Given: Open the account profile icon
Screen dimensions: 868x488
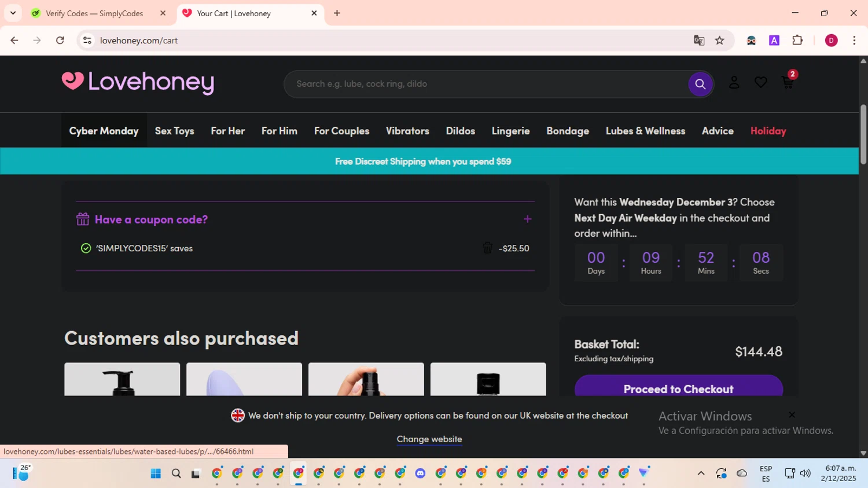Looking at the screenshot, I should click(x=734, y=83).
